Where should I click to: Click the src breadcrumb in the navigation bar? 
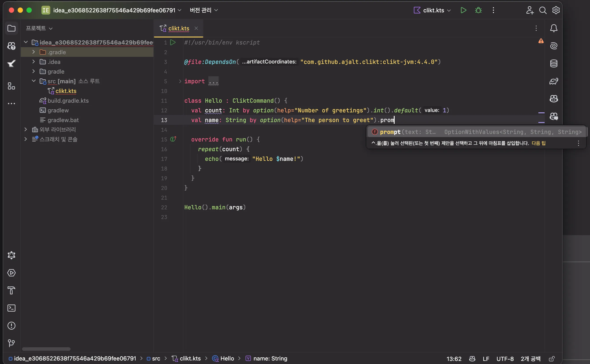(x=153, y=359)
